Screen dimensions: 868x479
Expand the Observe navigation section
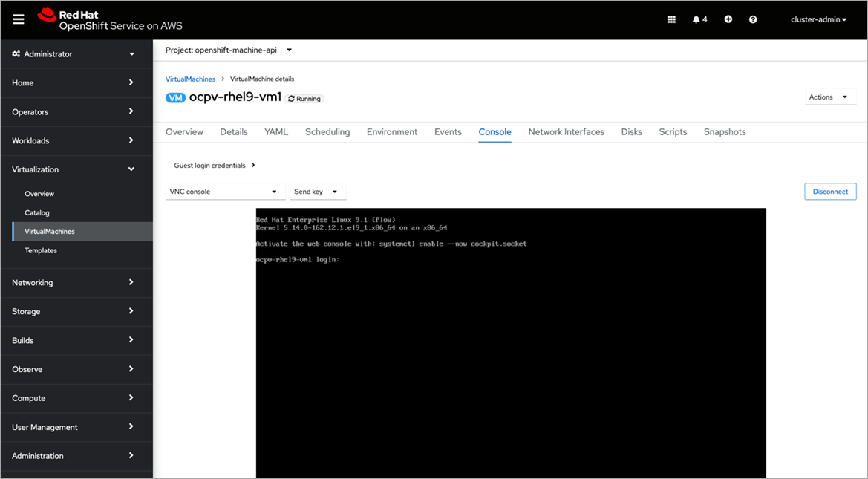pos(76,369)
